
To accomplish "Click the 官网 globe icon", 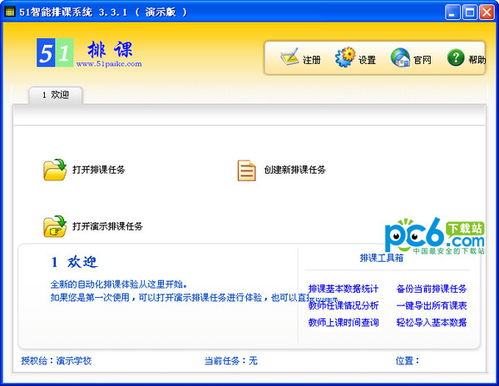I will click(400, 57).
